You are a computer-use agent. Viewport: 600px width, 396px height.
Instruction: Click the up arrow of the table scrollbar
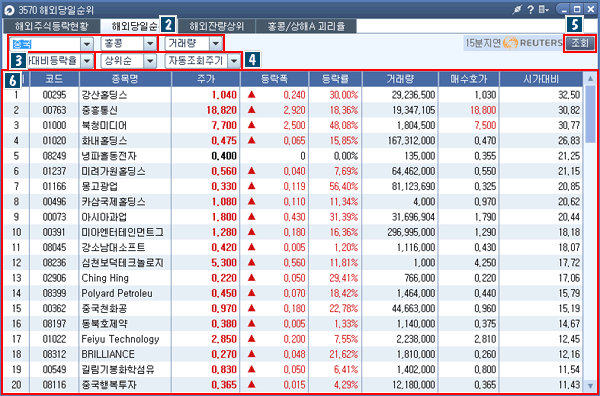coord(590,79)
